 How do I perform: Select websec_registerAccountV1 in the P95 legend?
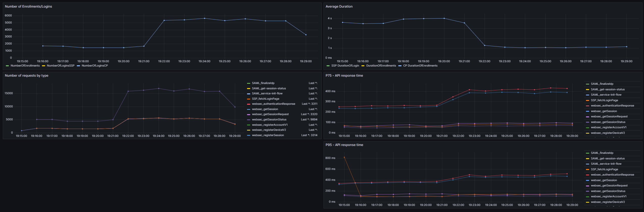[608, 197]
